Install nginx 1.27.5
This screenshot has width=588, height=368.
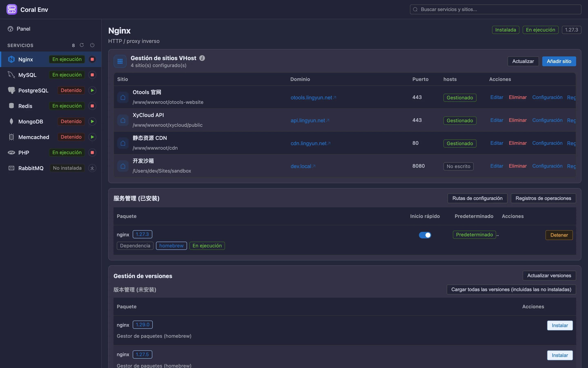pos(560,355)
